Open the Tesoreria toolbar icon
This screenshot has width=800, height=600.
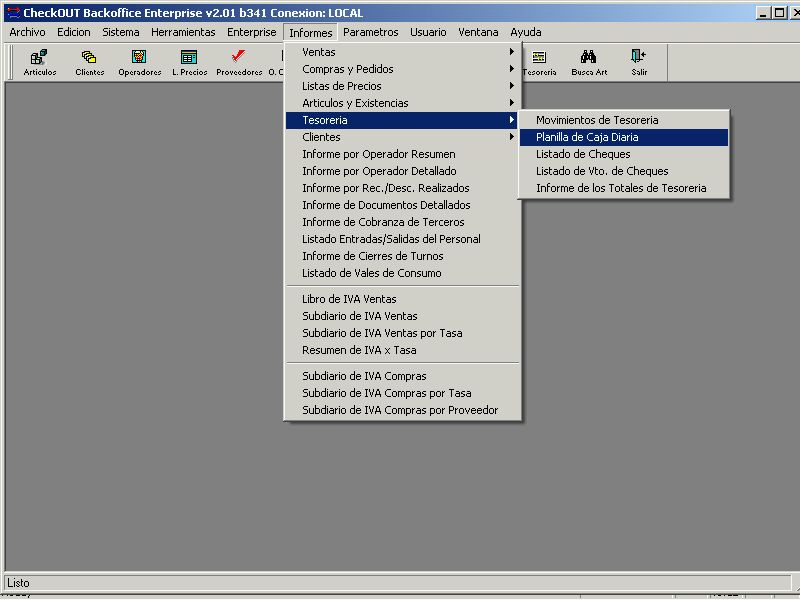pos(539,62)
